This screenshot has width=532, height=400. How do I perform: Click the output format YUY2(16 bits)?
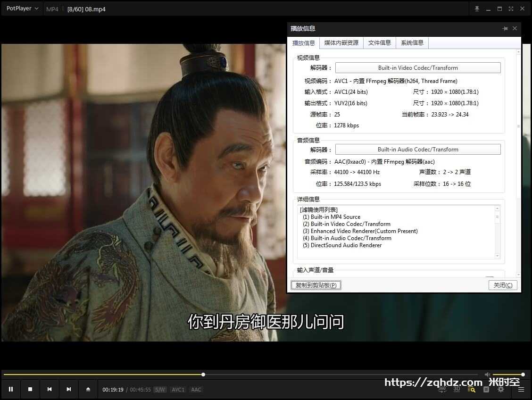pos(351,103)
